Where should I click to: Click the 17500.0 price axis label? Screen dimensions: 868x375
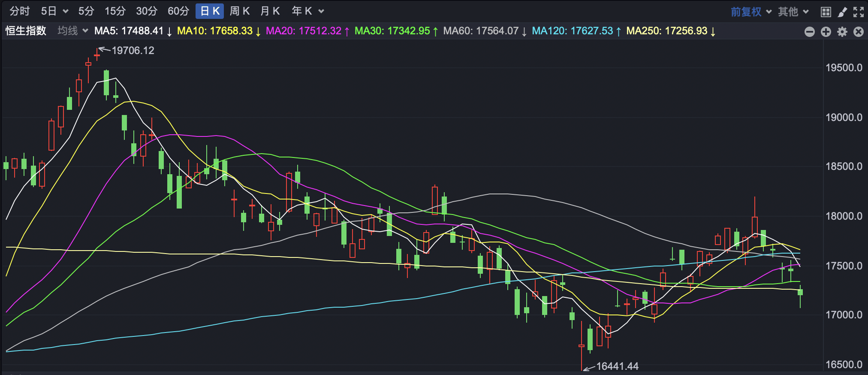pyautogui.click(x=844, y=266)
